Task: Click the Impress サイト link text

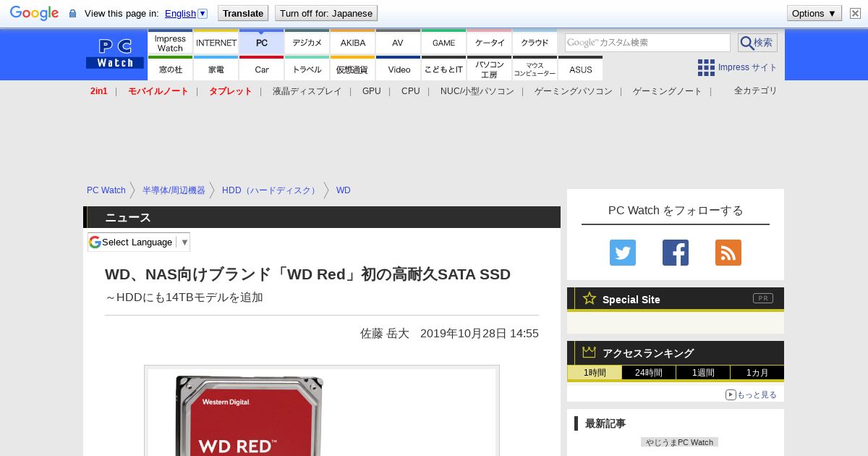Action: (x=748, y=67)
